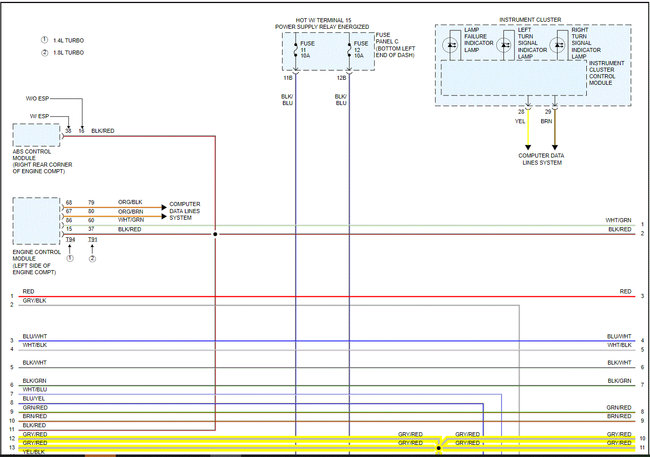Click circled 1 marker beside 1.4L TURBO

[44, 39]
